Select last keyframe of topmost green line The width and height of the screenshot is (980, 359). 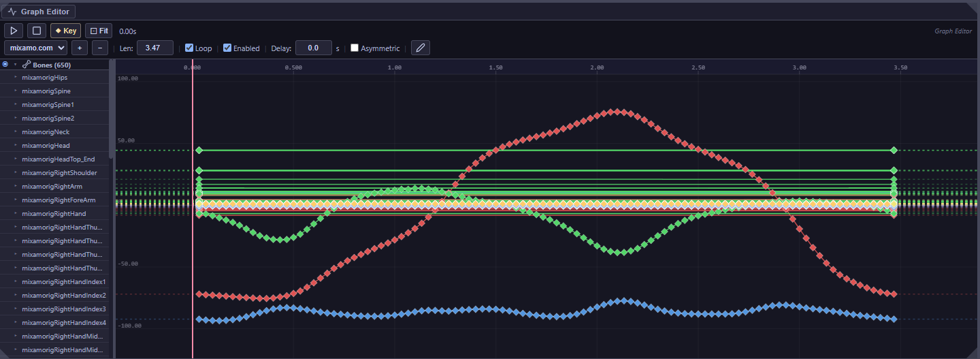894,150
